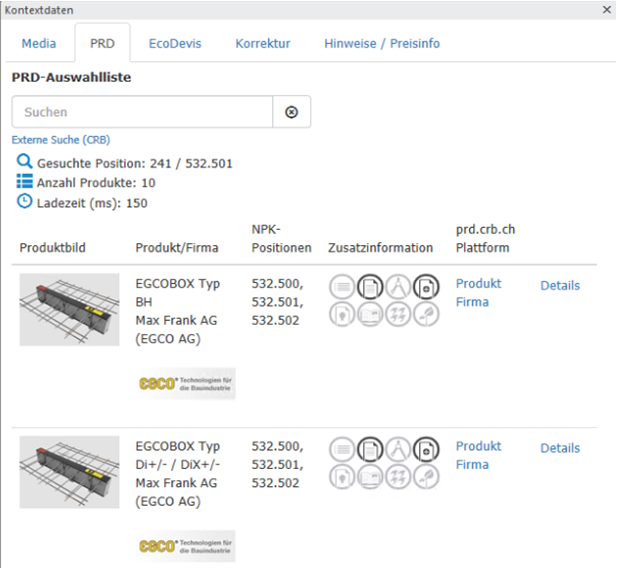Click the leaf ecology icon for EGCOBOX Typ Di+/-
Viewport: 618px width, 571px height.
[x=426, y=477]
